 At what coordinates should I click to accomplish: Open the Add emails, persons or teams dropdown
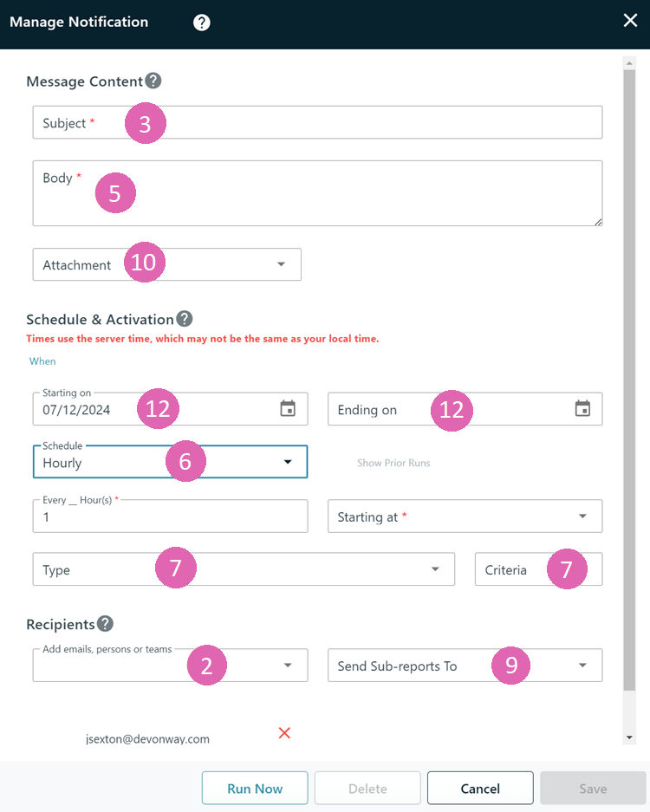tap(171, 665)
